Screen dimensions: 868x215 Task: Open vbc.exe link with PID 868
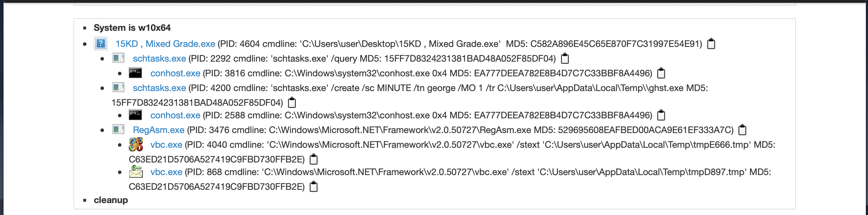click(166, 172)
